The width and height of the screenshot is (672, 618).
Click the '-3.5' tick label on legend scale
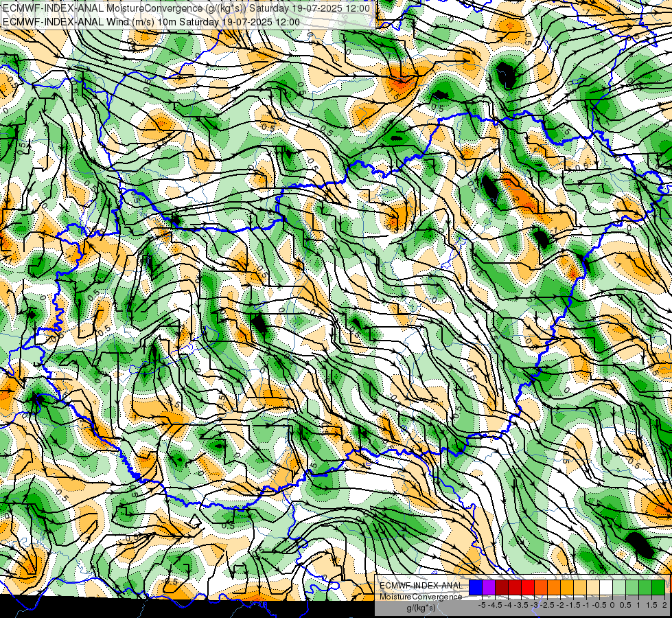point(521,605)
